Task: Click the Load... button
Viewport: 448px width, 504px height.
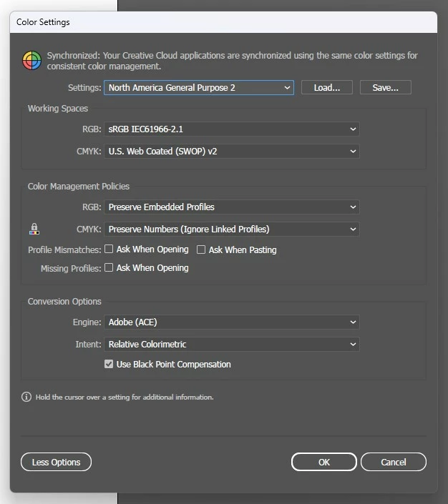Action: coord(326,87)
